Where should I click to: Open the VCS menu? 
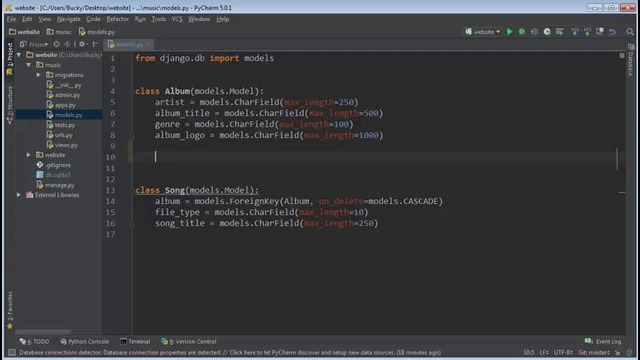(x=177, y=19)
